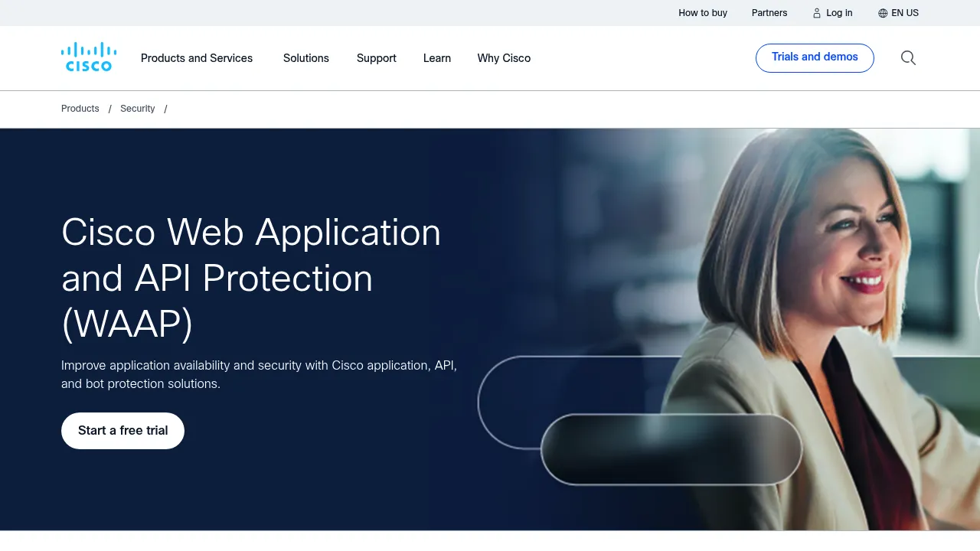
Task: Click the Cisco logo
Action: click(89, 57)
